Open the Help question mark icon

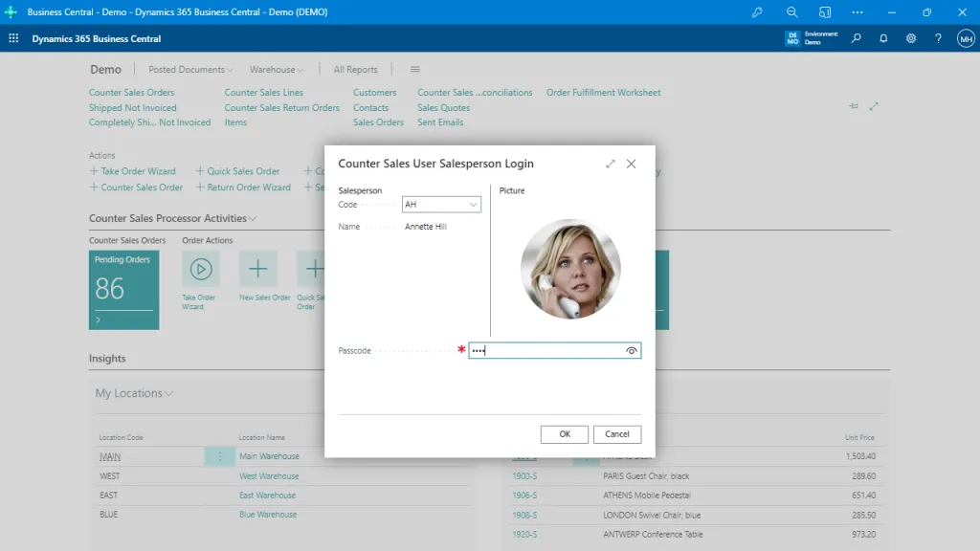[938, 37]
